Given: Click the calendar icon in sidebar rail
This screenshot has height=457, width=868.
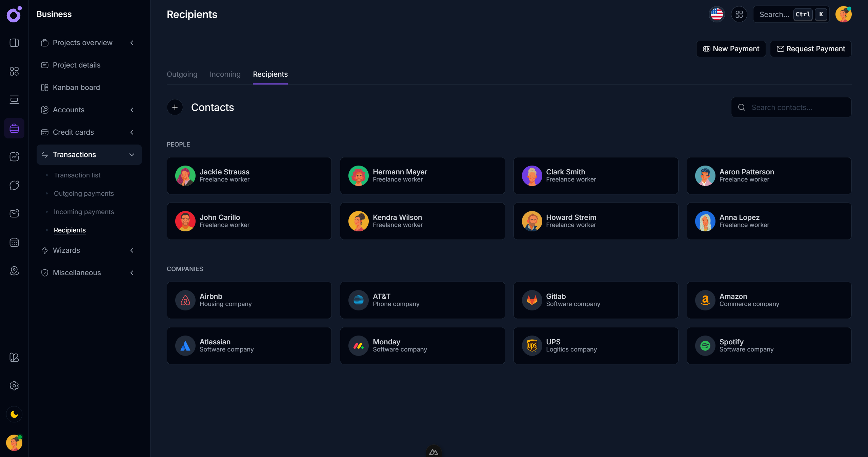Looking at the screenshot, I should [14, 242].
